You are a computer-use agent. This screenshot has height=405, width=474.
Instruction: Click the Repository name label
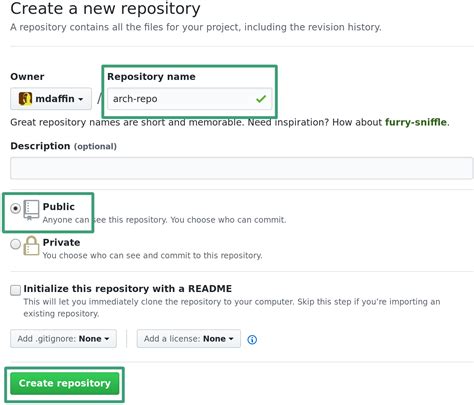[151, 77]
